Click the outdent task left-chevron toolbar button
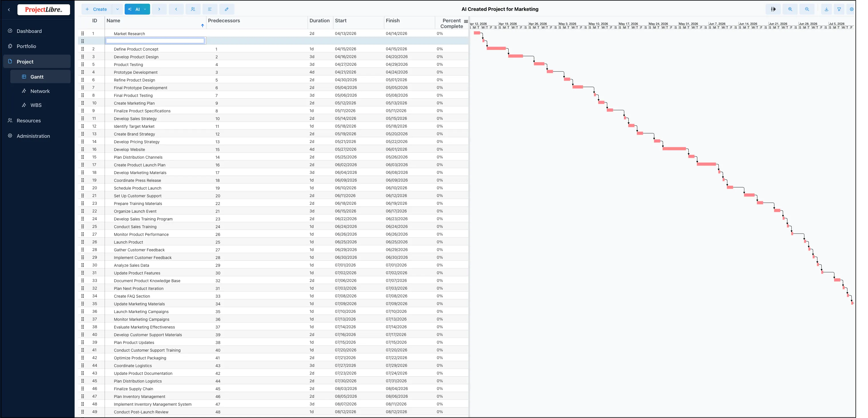The width and height of the screenshot is (868, 418). point(176,9)
